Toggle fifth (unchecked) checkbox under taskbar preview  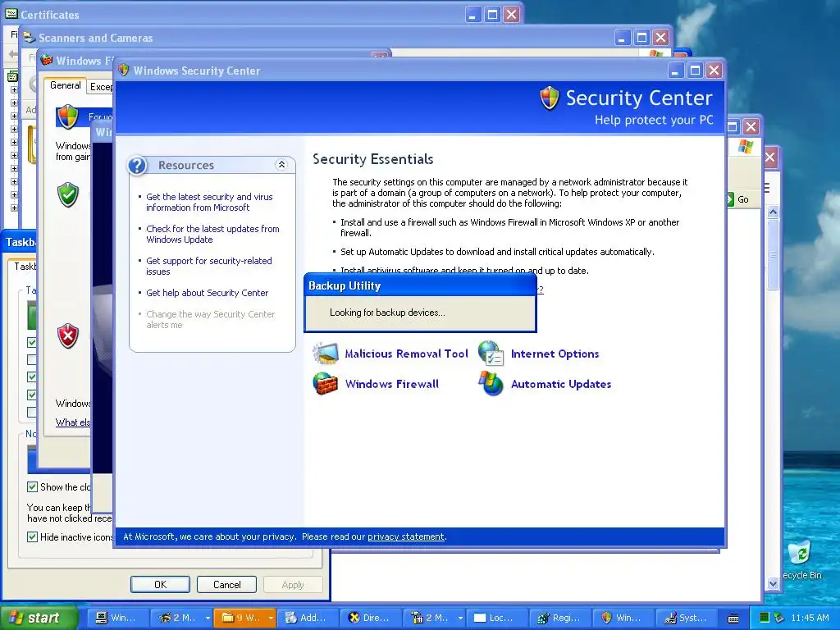click(x=32, y=412)
